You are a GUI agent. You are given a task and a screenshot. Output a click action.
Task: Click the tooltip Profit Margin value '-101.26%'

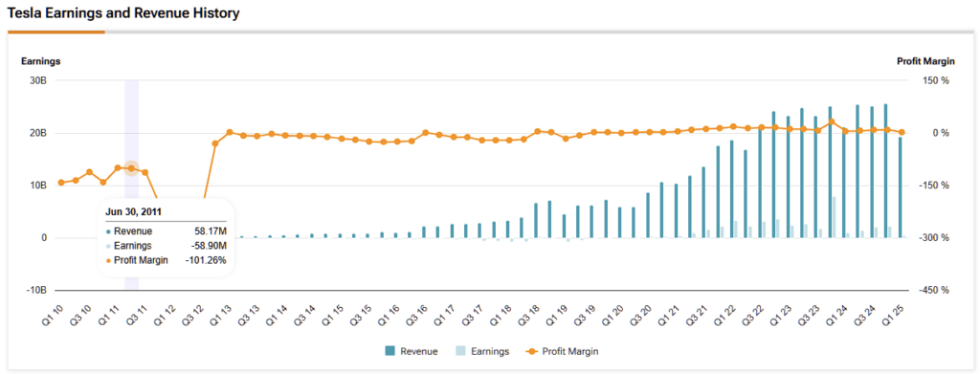click(206, 260)
